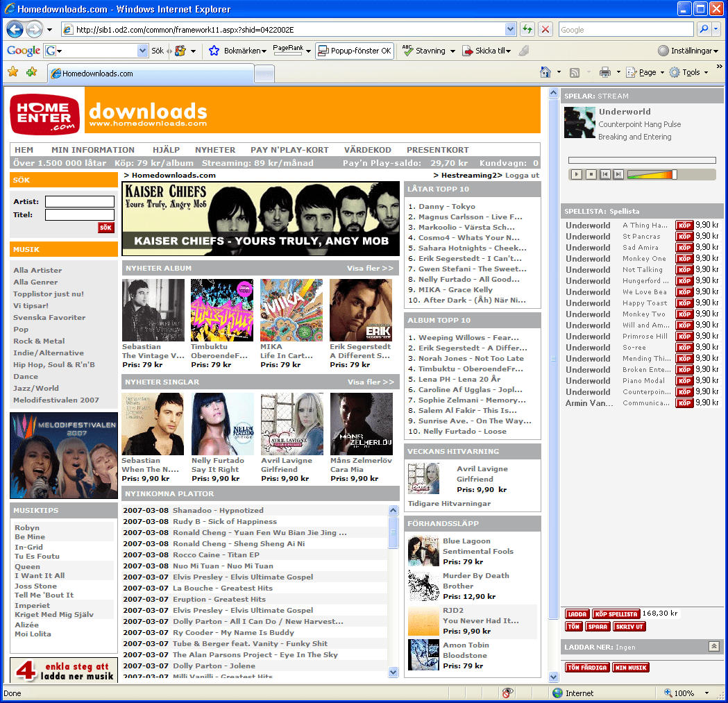This screenshot has height=703, width=728.
Task: Click the browser Back arrow button
Action: pos(15,30)
